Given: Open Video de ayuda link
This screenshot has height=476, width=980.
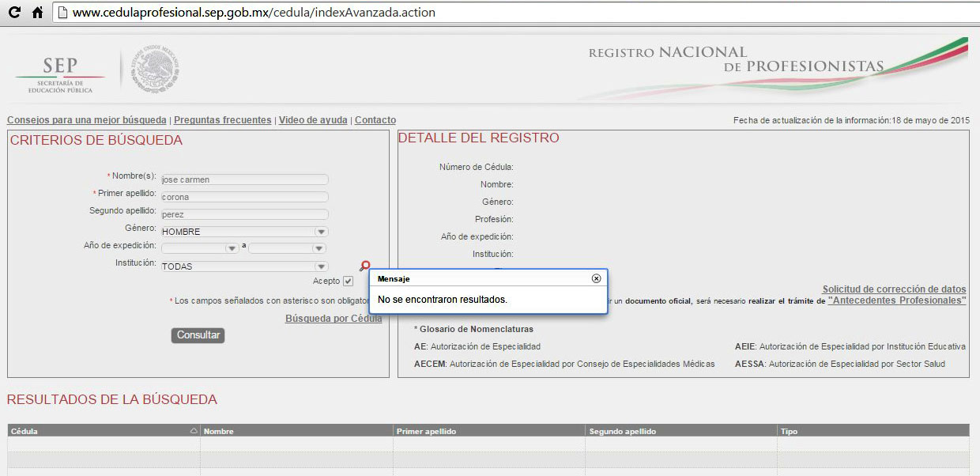Looking at the screenshot, I should coord(313,120).
